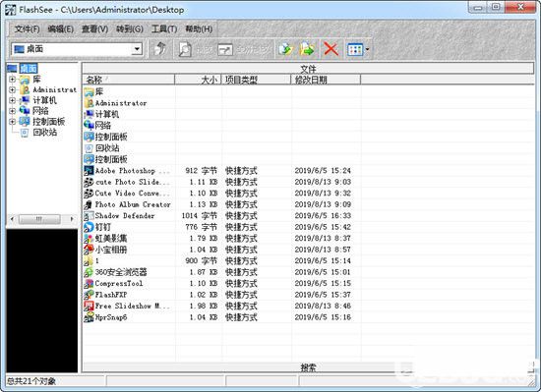
Task: Expand the 网络 tree node
Action: tap(13, 111)
